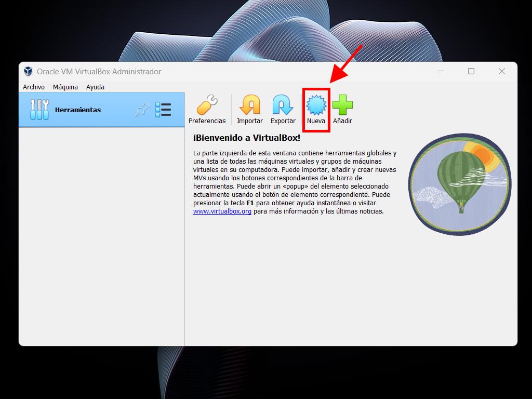Open the Archivo menu

pos(34,87)
